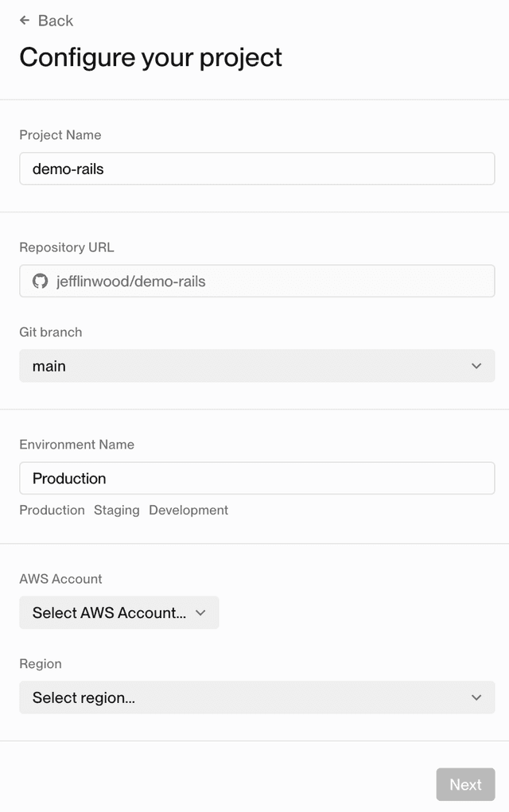
Task: Click the chevron on the AWS Account selector
Action: [x=202, y=612]
